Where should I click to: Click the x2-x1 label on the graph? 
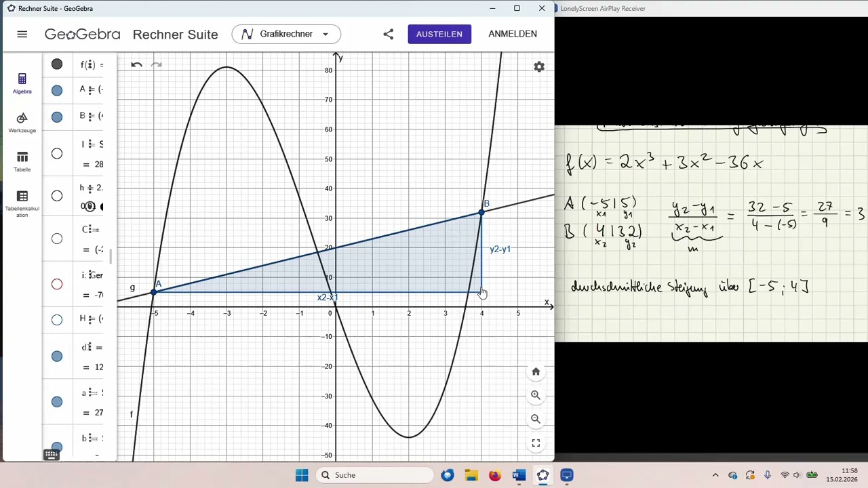click(327, 298)
